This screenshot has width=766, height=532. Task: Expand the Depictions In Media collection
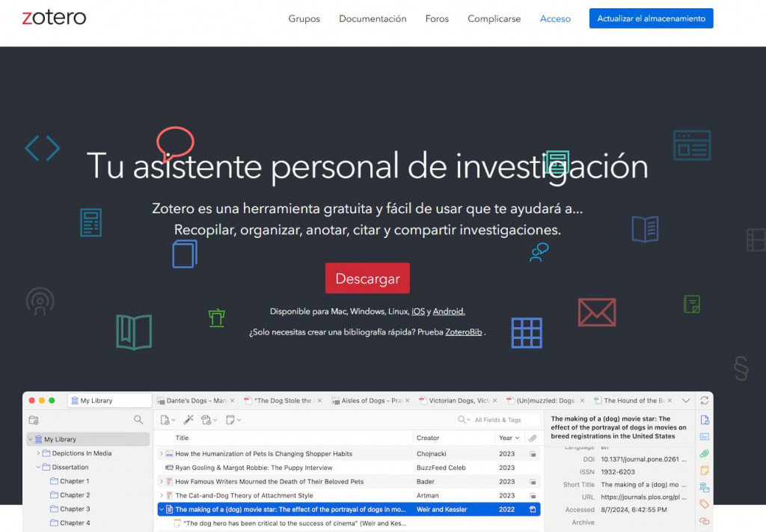click(38, 453)
